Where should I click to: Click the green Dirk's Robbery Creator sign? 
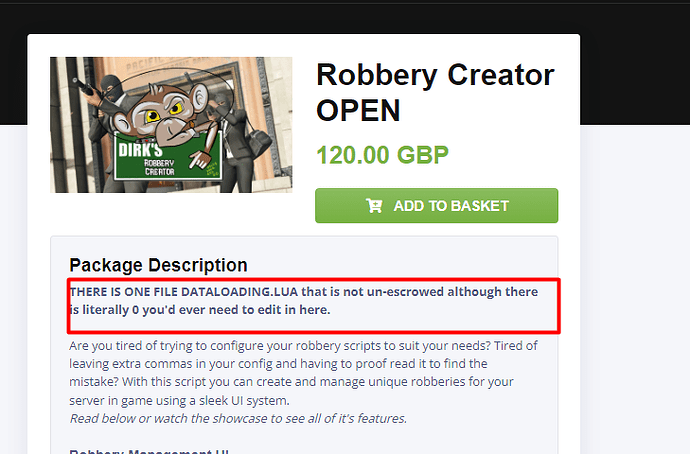pos(167,157)
